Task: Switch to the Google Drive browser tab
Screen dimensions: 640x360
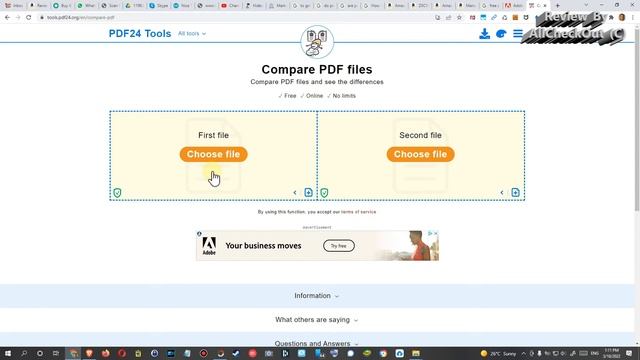Action: (x=135, y=6)
